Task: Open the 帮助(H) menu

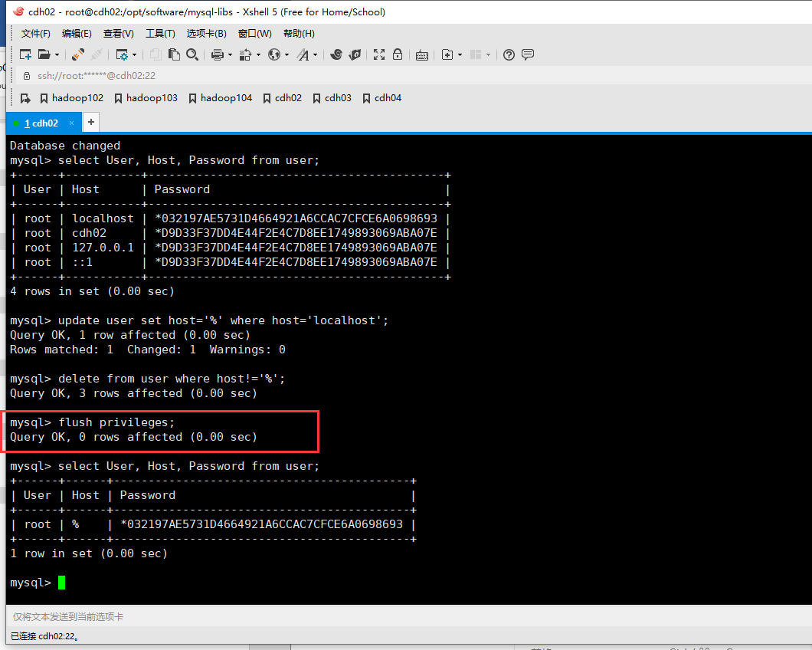Action: tap(299, 34)
